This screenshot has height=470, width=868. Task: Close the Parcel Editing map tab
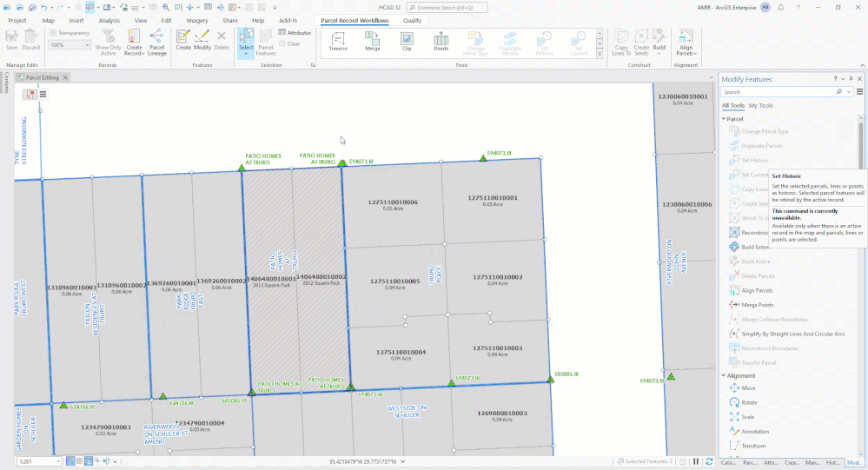pos(66,77)
